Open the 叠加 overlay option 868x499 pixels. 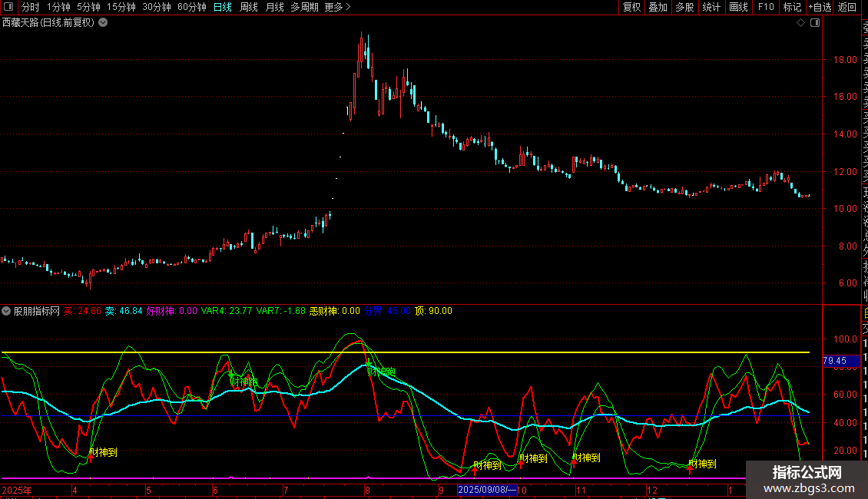(x=658, y=7)
